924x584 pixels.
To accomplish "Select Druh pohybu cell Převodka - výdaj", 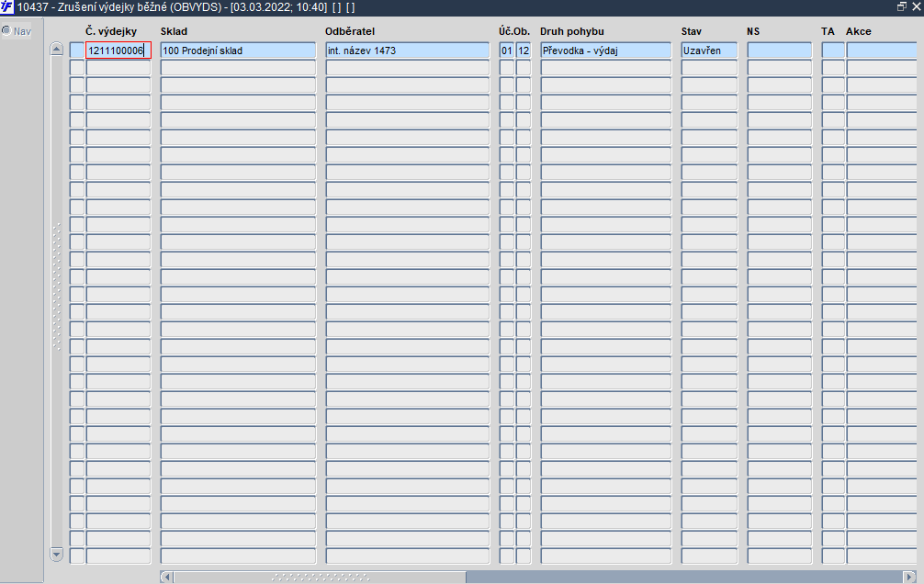I will pos(606,51).
